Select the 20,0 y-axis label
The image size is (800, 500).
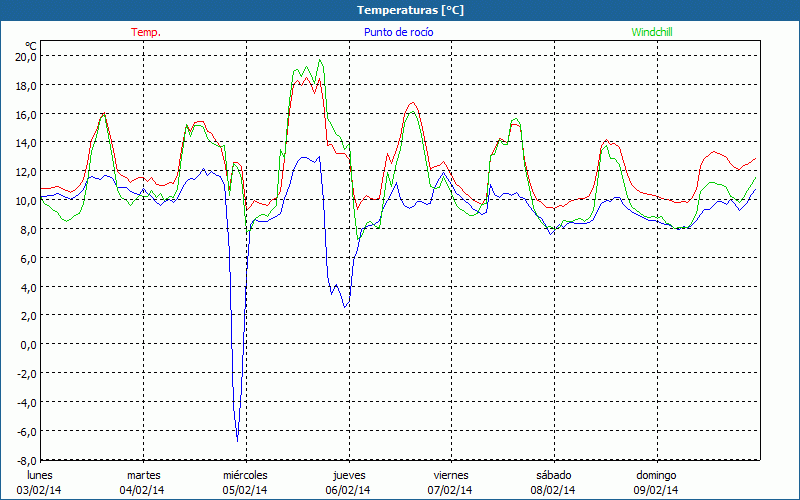coord(25,56)
